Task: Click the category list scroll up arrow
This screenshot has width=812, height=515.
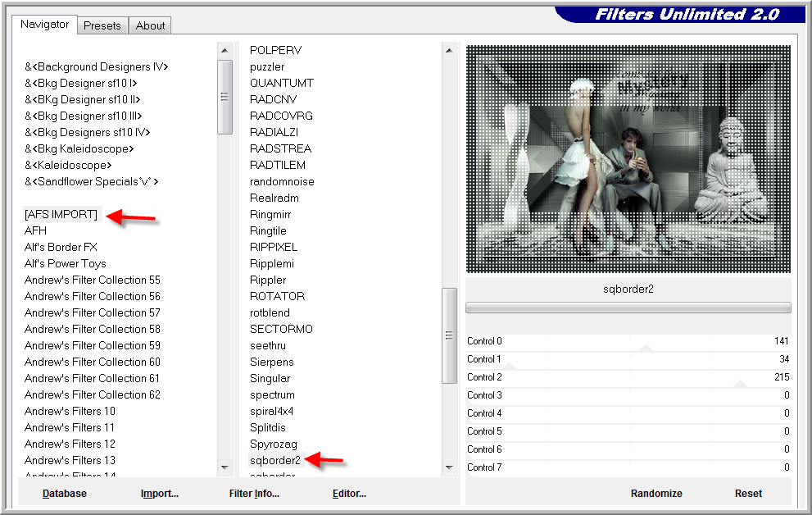Action: point(225,50)
